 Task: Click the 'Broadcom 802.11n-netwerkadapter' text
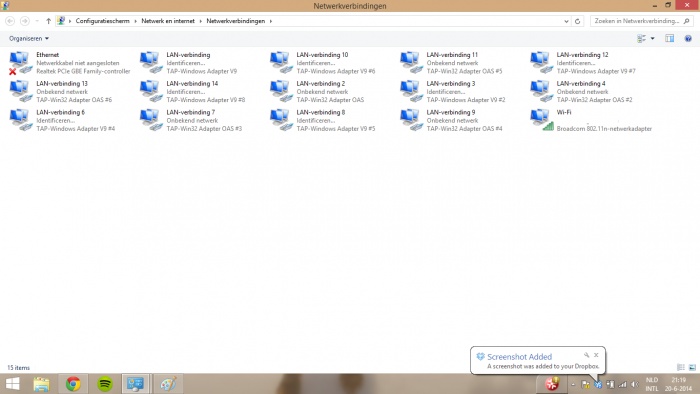point(604,129)
